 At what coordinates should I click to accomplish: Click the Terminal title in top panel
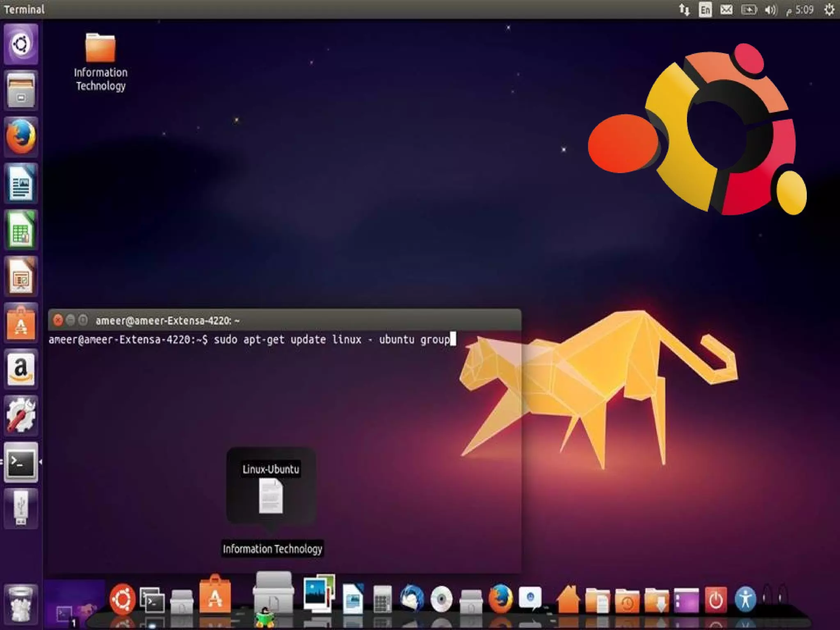click(x=24, y=9)
